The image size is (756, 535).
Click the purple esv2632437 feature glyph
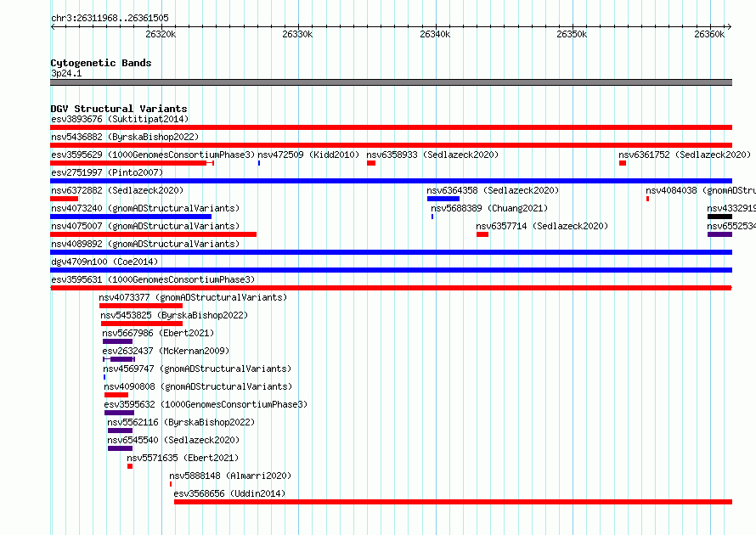(119, 359)
